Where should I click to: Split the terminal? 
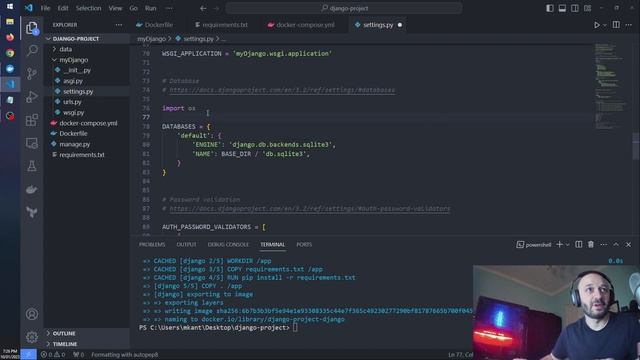(x=579, y=244)
